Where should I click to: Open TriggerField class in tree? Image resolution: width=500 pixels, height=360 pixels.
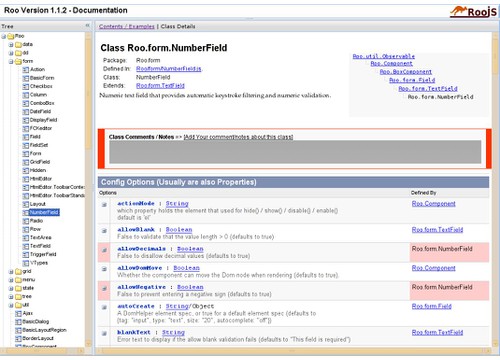[x=43, y=254]
